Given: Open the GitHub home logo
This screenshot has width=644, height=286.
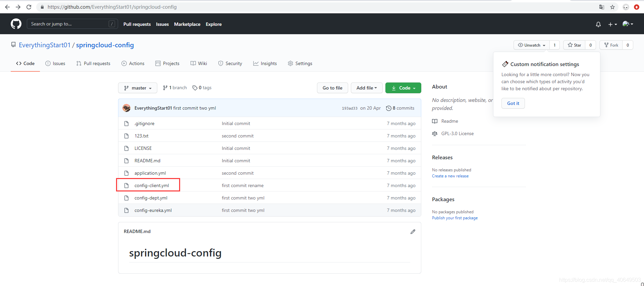Looking at the screenshot, I should [x=16, y=24].
